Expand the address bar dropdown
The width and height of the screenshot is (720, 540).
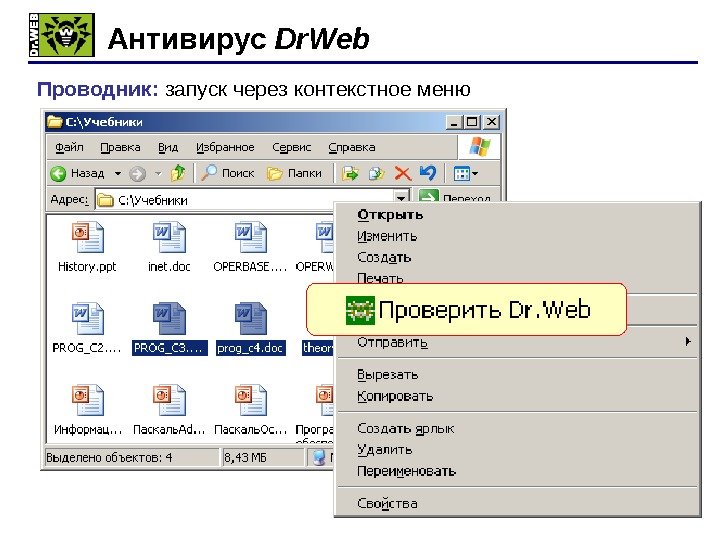click(x=401, y=198)
